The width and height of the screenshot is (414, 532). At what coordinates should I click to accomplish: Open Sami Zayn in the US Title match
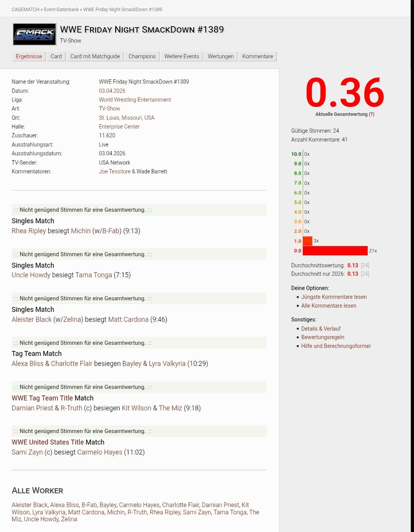(27, 452)
